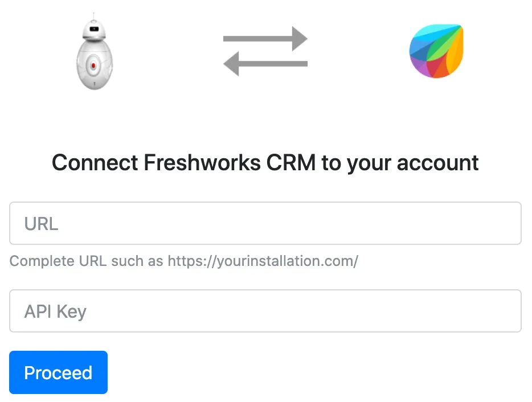Click the Proceed button
Image resolution: width=532 pixels, height=402 pixels.
click(x=58, y=372)
